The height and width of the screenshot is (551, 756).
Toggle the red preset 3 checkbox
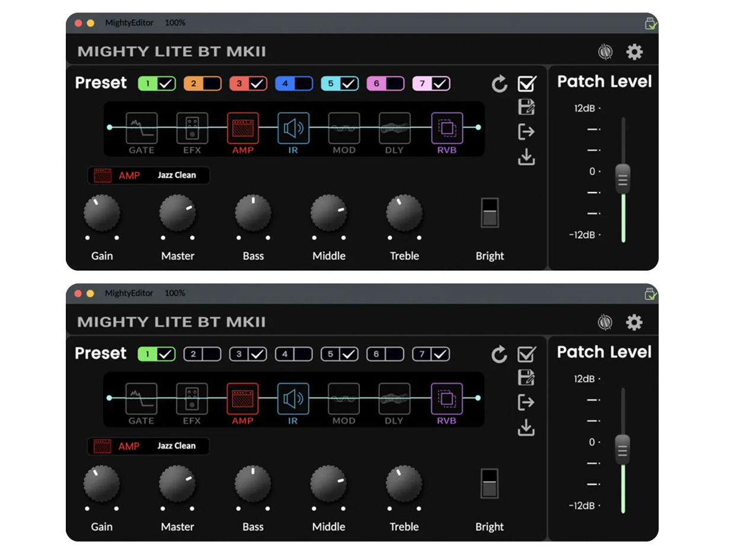coord(258,84)
